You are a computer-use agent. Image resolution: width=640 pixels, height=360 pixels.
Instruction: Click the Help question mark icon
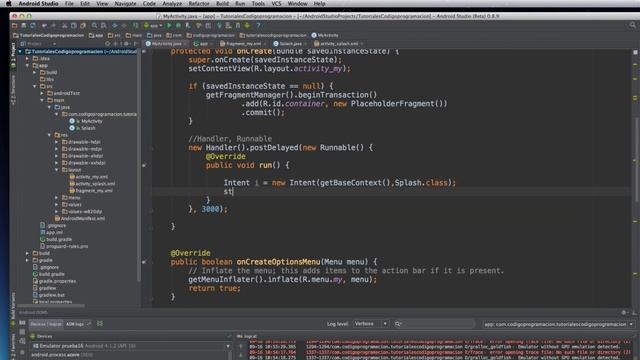[258, 25]
